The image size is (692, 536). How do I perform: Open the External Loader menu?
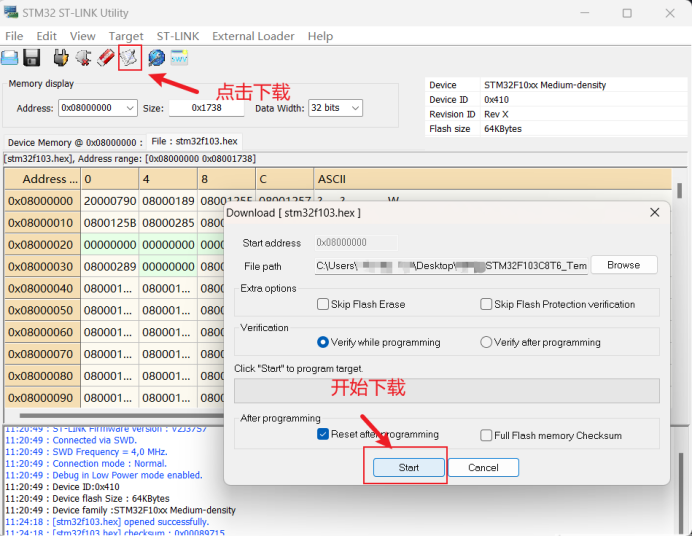(253, 36)
